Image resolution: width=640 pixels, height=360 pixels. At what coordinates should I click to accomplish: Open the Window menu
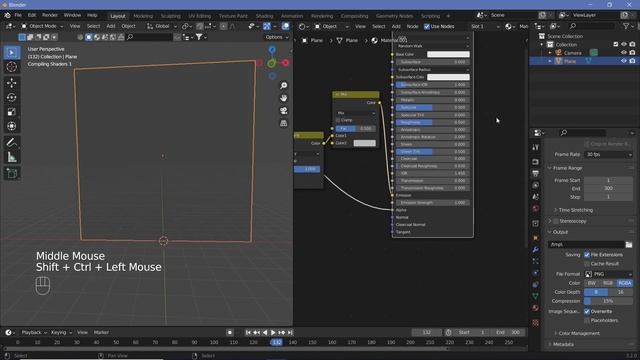pos(72,15)
